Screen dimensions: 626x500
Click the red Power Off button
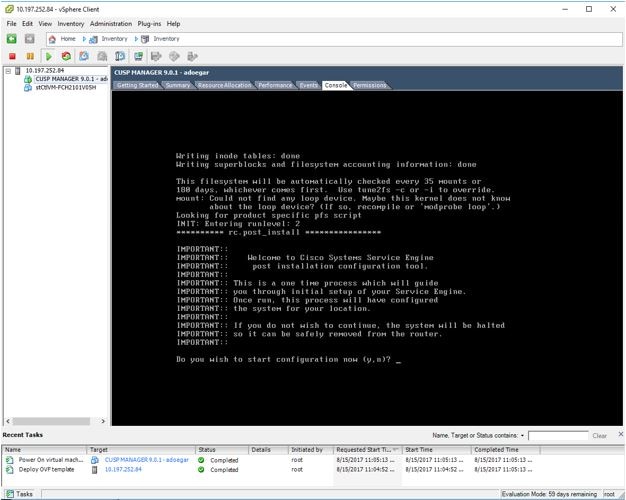click(x=12, y=56)
